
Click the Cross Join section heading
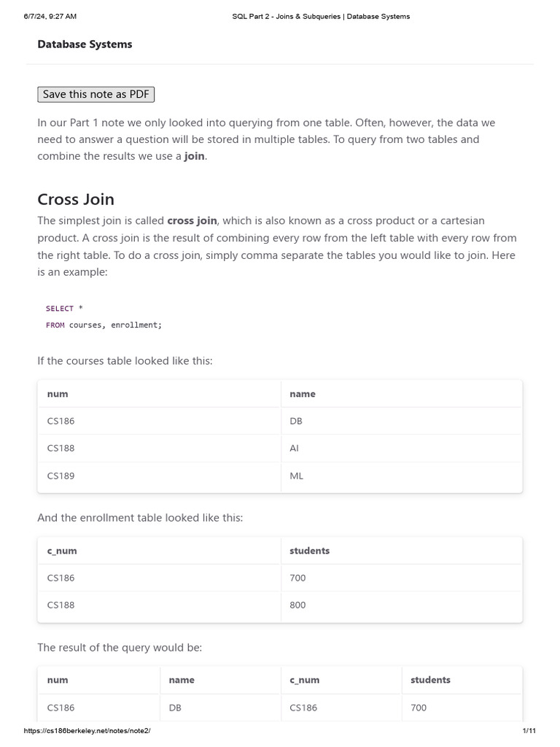click(x=76, y=199)
